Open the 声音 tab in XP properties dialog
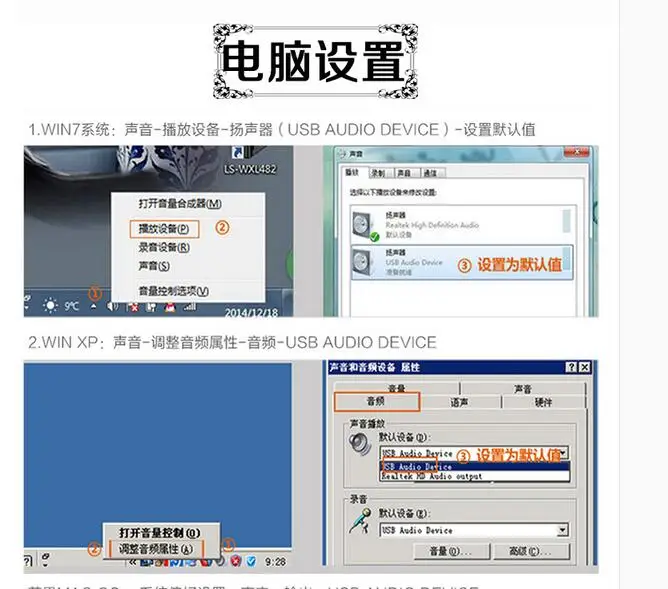The height and width of the screenshot is (589, 668). pyautogui.click(x=523, y=388)
